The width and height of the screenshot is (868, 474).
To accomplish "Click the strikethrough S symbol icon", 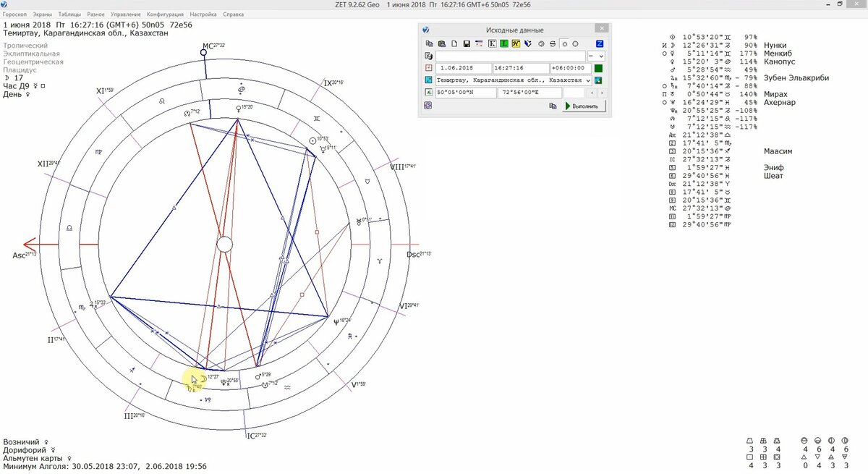I will point(553,44).
